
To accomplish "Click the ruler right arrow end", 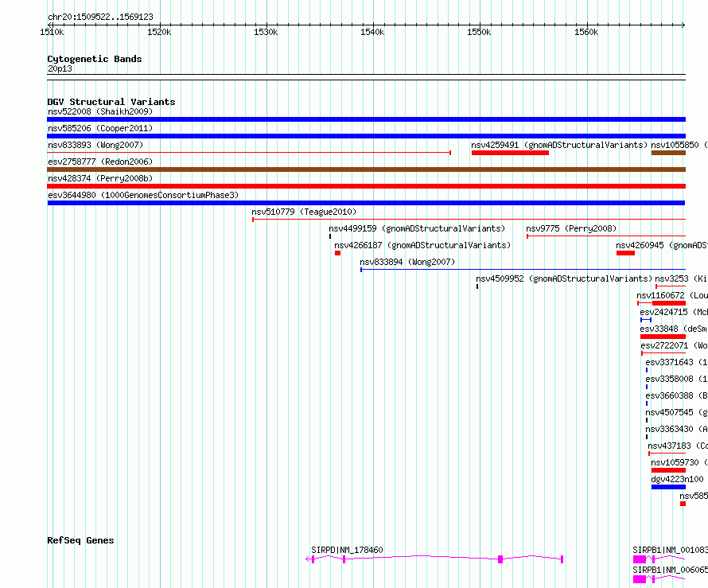I will click(683, 25).
